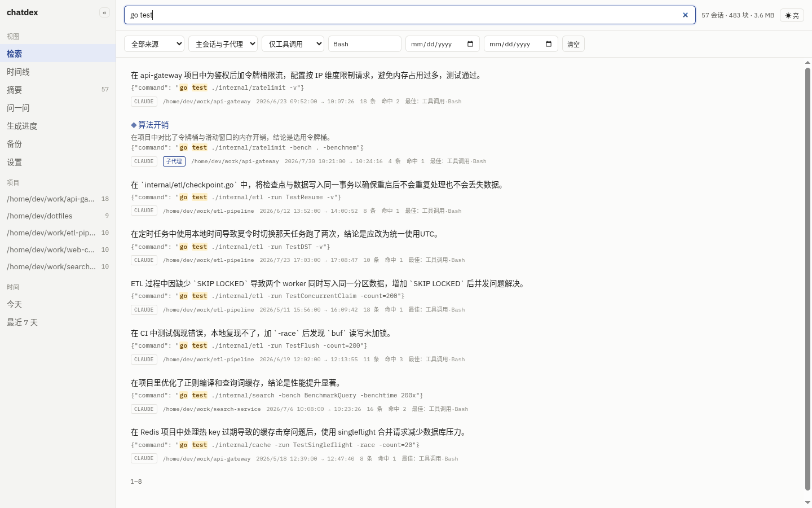Click the results scrollbar up arrow

tap(807, 63)
